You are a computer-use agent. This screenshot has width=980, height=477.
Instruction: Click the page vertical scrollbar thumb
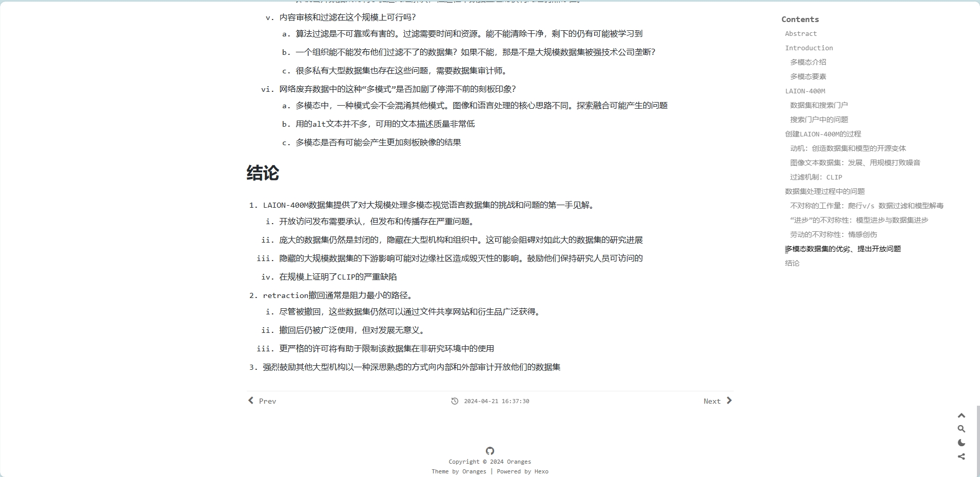click(x=978, y=441)
